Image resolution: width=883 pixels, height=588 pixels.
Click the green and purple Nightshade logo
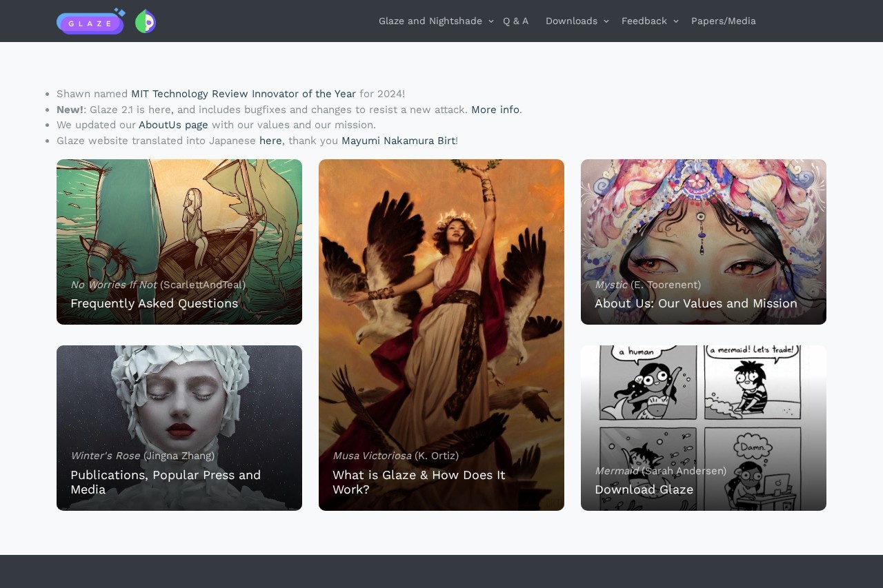pos(146,21)
